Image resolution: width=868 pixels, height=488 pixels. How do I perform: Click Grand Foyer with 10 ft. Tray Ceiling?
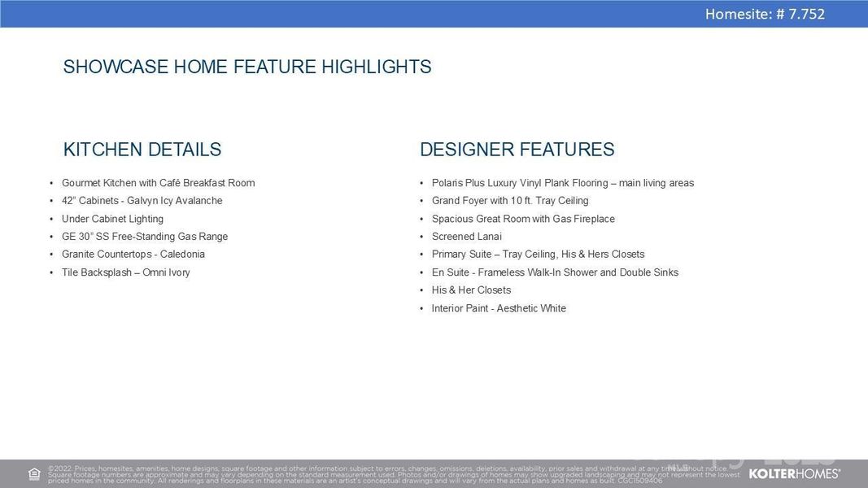[510, 201]
